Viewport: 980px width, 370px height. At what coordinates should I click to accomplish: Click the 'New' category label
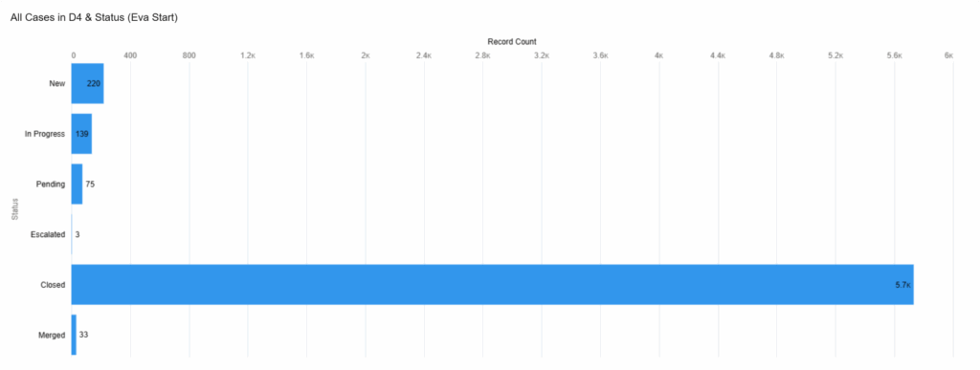tap(56, 83)
